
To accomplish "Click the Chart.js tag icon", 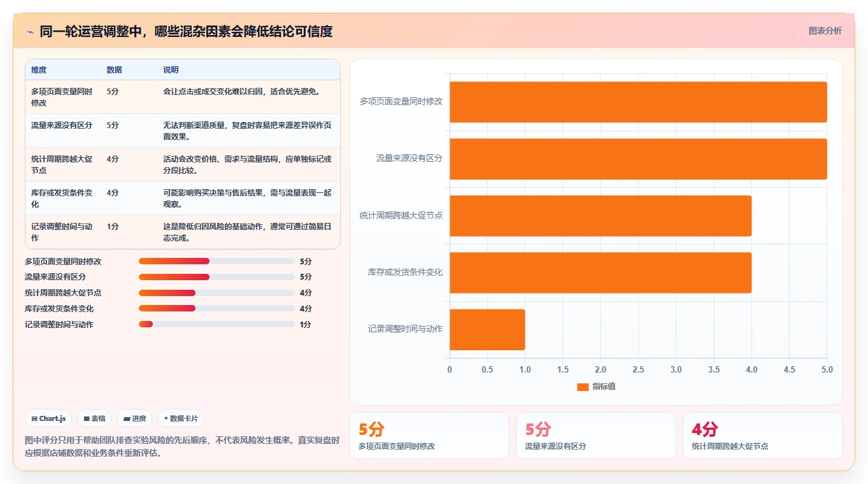I will (x=34, y=419).
